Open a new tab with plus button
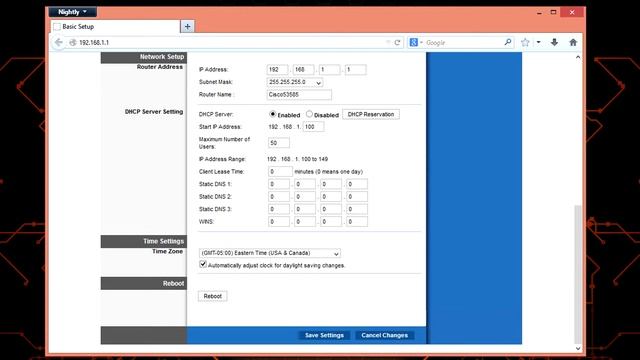This screenshot has width=640, height=360. click(x=187, y=27)
